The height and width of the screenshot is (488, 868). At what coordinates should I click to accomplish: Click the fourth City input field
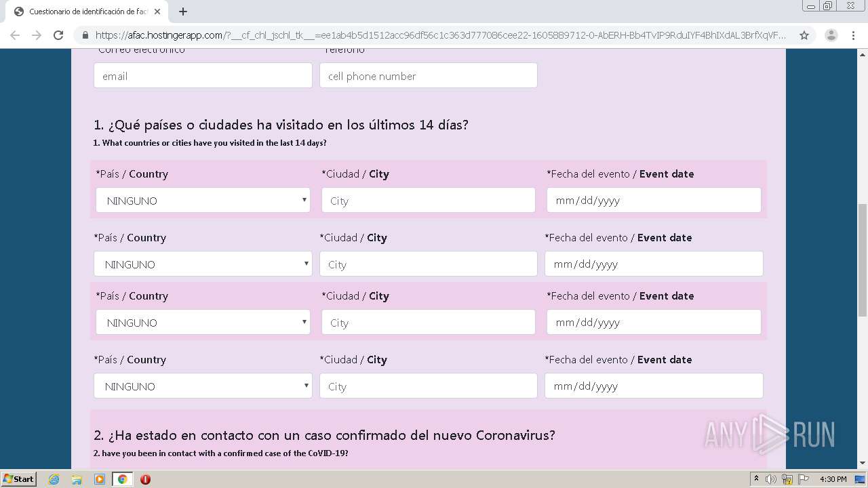point(429,386)
